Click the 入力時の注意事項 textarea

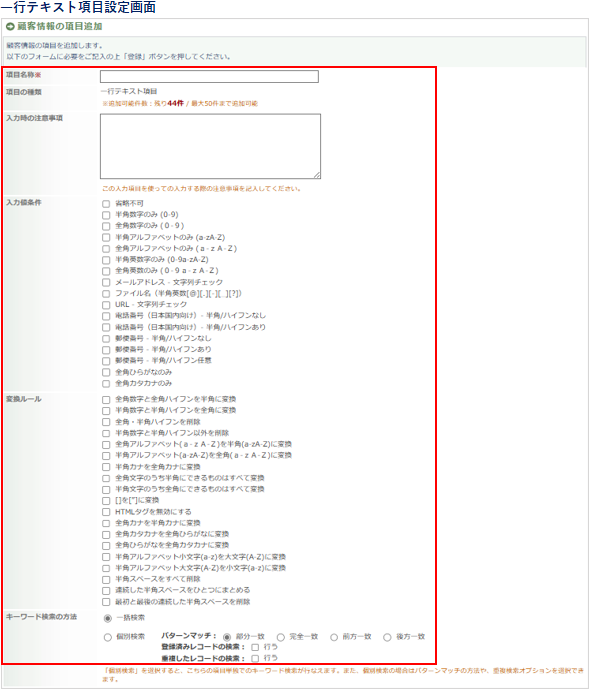(211, 146)
